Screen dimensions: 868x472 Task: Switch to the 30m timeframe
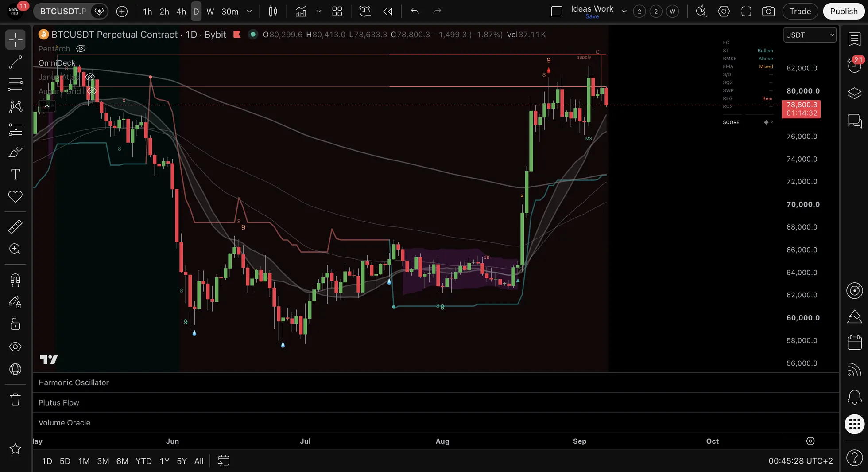pos(230,12)
